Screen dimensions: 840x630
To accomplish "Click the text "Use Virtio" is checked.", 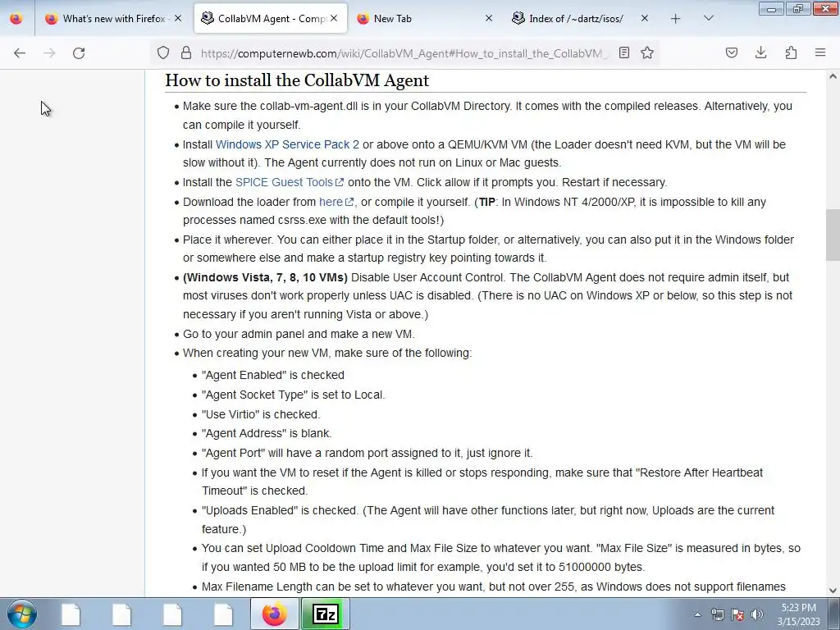I will (x=261, y=414).
